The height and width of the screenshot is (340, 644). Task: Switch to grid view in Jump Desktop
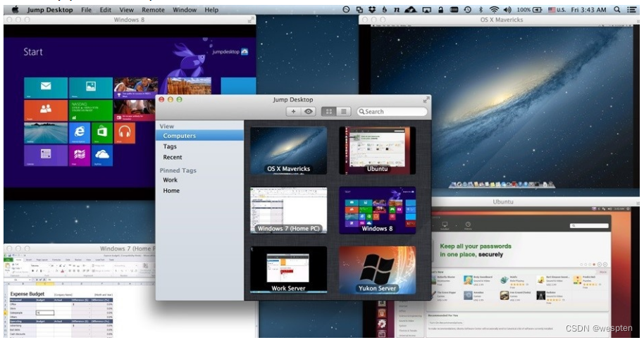(x=329, y=111)
